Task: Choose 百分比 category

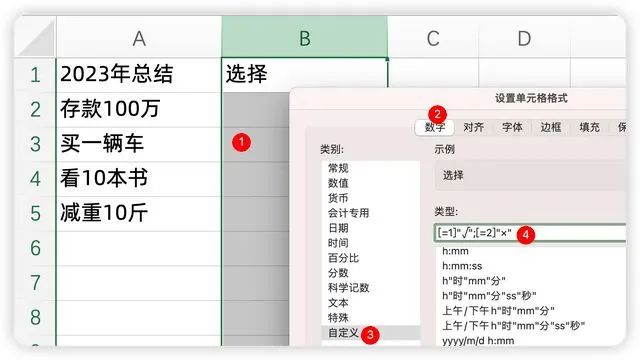Action: click(371, 258)
